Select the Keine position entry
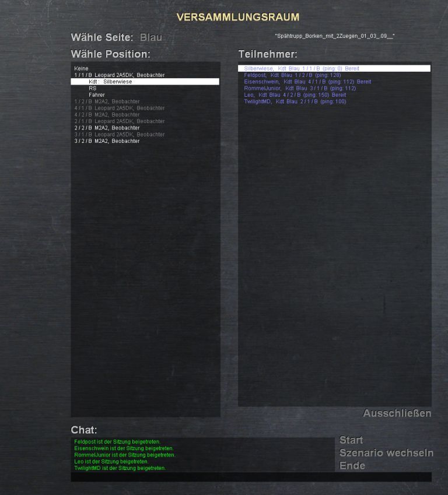 tap(81, 69)
